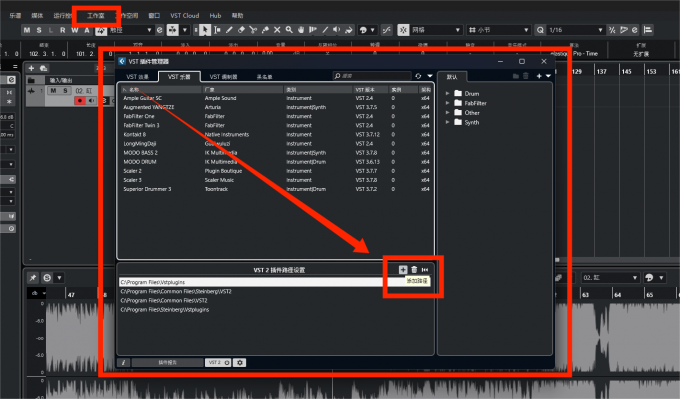Image resolution: width=680 pixels, height=399 pixels.
Task: Select the hand Comp tool
Action: coord(301,30)
